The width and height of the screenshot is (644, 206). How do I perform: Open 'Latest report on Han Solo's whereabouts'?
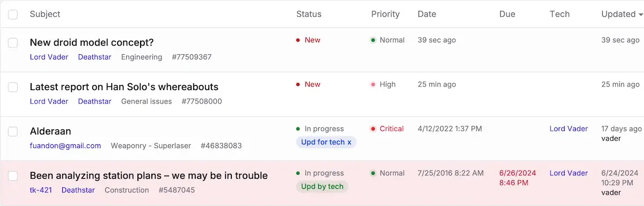(x=124, y=87)
